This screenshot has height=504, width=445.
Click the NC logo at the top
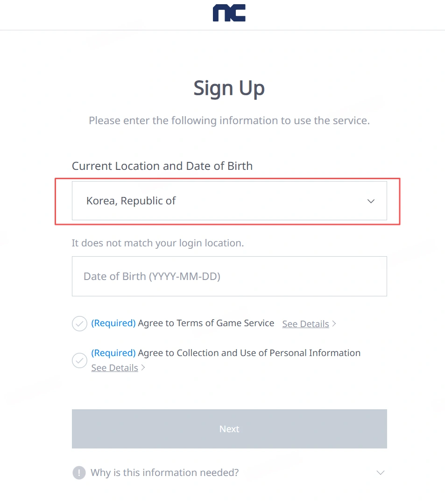click(x=229, y=13)
